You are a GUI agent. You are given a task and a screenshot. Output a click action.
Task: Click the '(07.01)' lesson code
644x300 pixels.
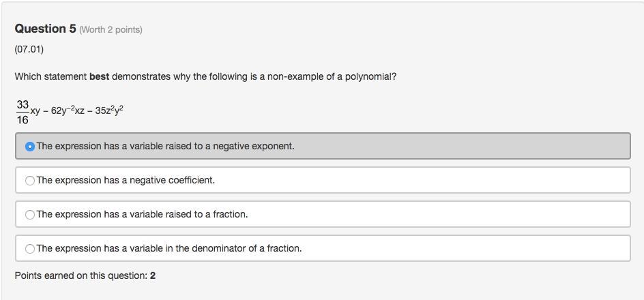click(29, 49)
